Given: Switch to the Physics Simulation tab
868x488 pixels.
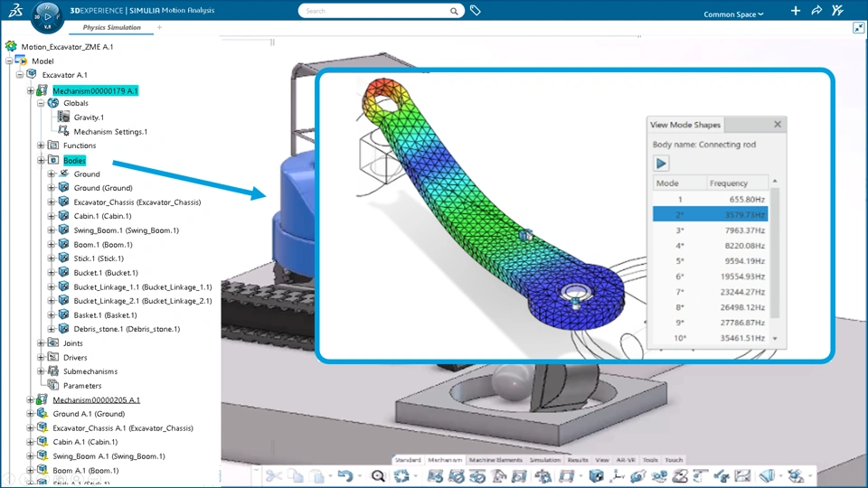Looking at the screenshot, I should click(112, 27).
